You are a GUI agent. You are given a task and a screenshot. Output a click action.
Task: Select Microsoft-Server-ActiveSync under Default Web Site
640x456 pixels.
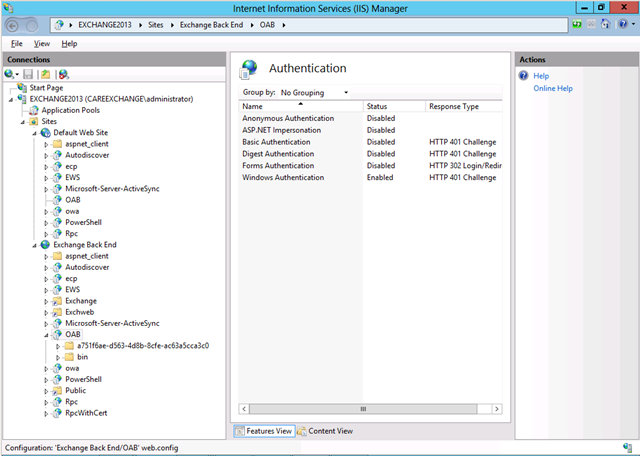[x=112, y=189]
